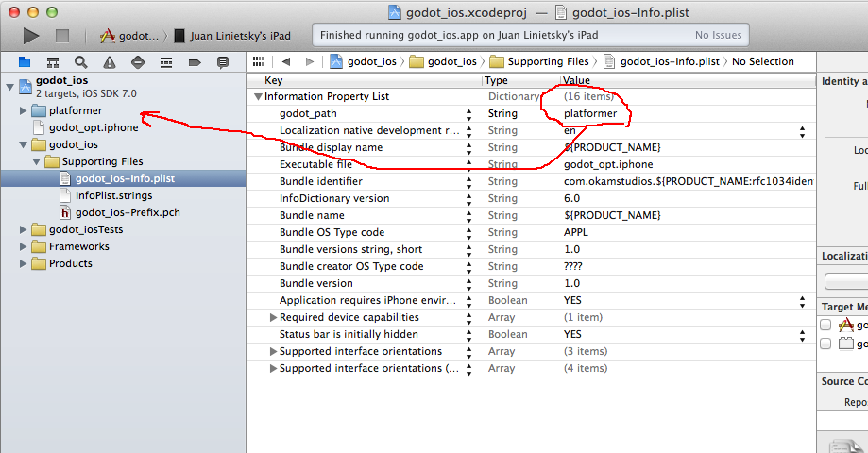Image resolution: width=868 pixels, height=453 pixels.
Task: Open the Test navigator diamond icon
Action: [x=138, y=62]
